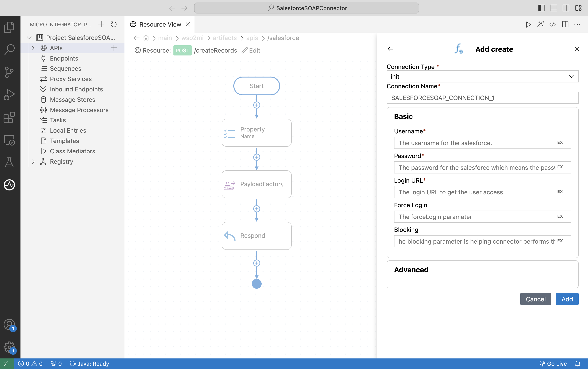Open the Extensions view
The width and height of the screenshot is (588, 369).
click(9, 117)
